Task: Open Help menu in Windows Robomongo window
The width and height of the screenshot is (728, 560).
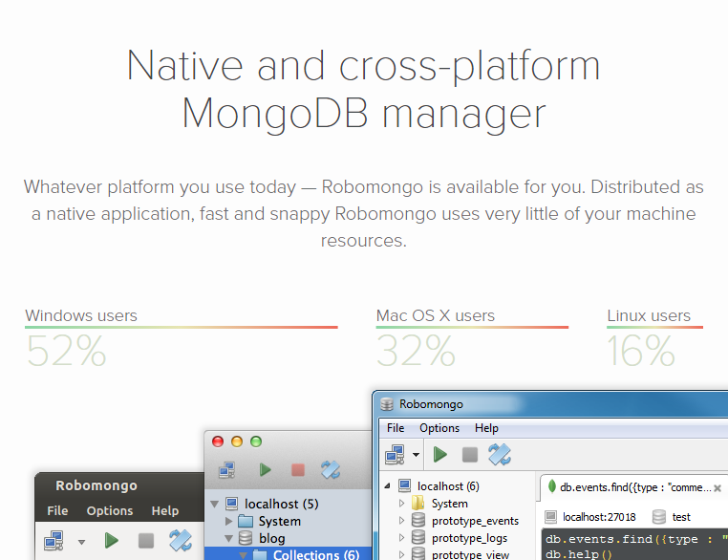Action: 486,428
